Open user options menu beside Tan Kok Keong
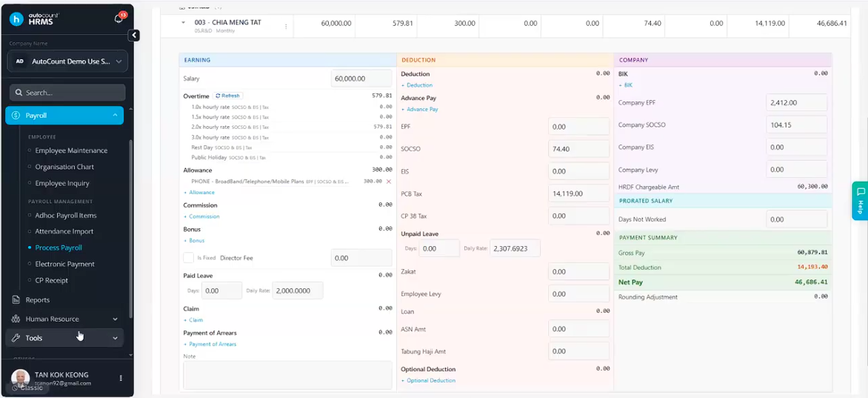This screenshot has height=398, width=868. pos(121,378)
